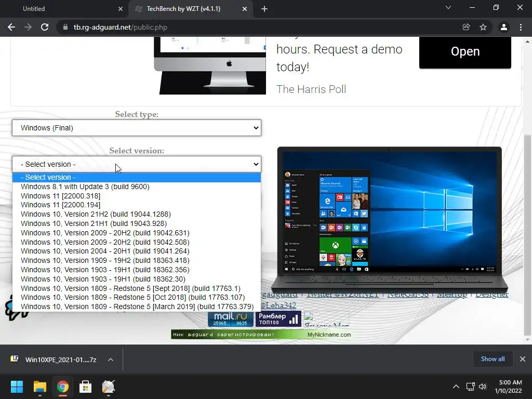Close the downloads bar
Image resolution: width=532 pixels, height=399 pixels.
pyautogui.click(x=523, y=359)
